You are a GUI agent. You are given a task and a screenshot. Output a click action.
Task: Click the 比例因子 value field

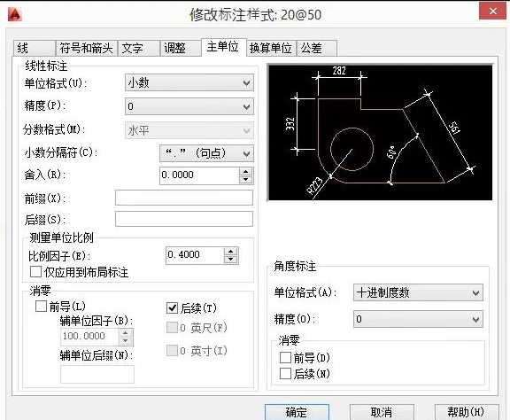click(195, 255)
